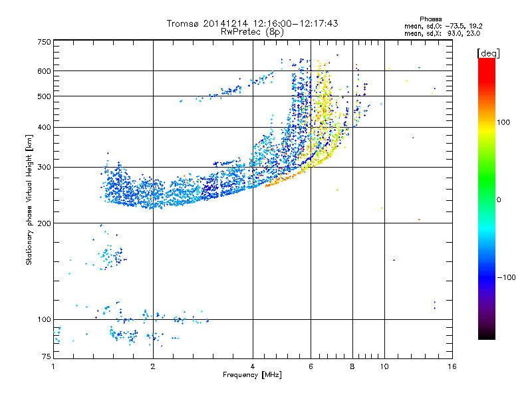Click the x-axis tick label '16'
This screenshot has width=532, height=399.
(452, 366)
